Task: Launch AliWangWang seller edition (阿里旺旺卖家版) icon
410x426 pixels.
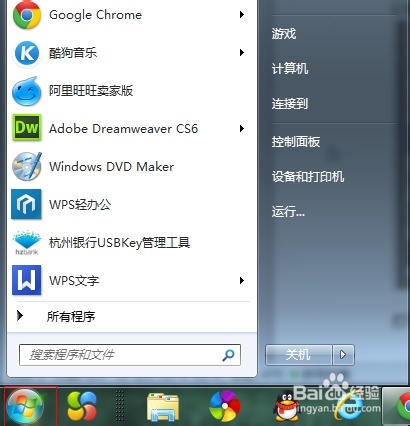Action: (27, 91)
